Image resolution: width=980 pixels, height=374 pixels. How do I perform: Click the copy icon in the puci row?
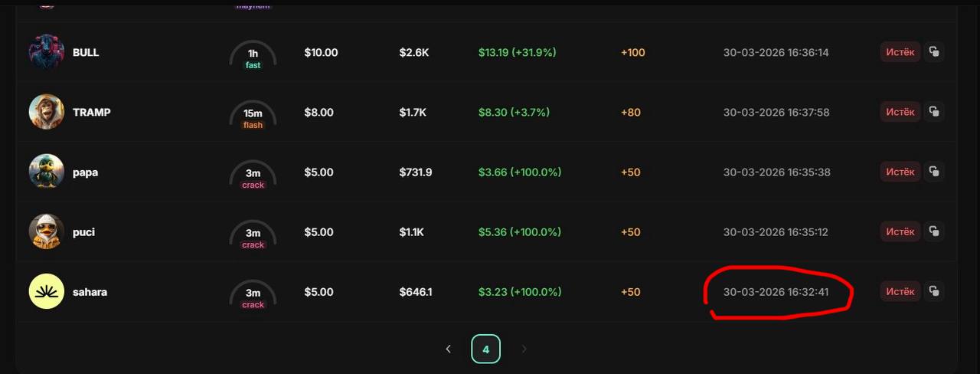click(x=933, y=231)
